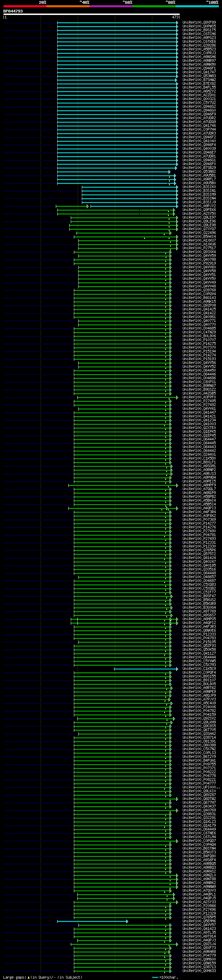Click hit label UniRef100_P09755

[199, 764]
